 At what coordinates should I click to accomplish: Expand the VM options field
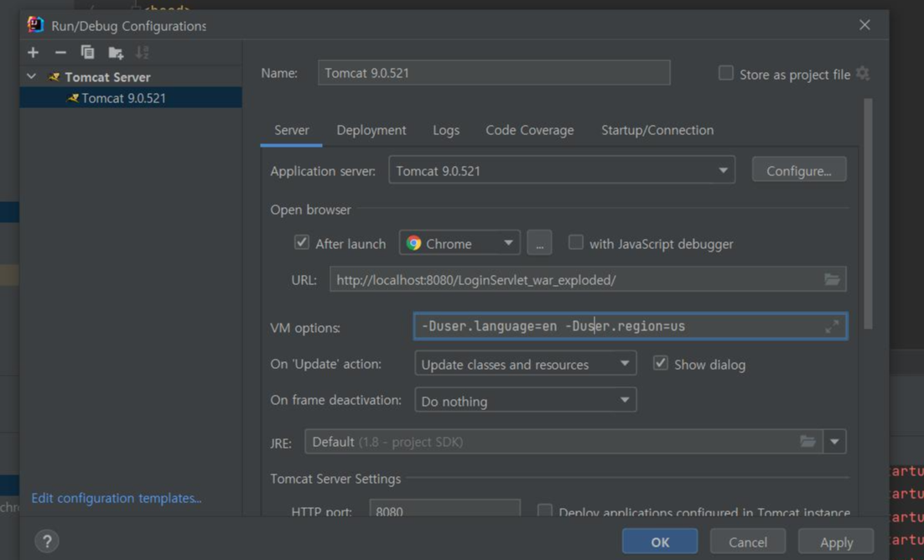tap(832, 327)
